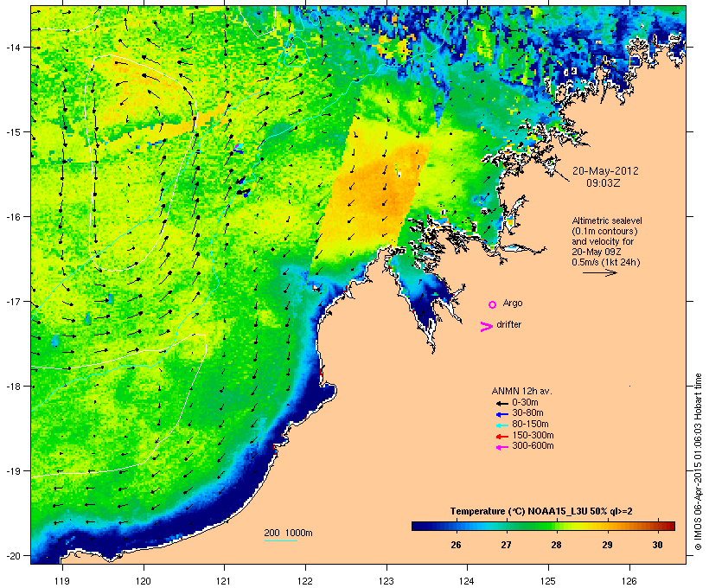
Task: Click the magenta 300-600m arrow legend symbol
Action: [x=501, y=447]
